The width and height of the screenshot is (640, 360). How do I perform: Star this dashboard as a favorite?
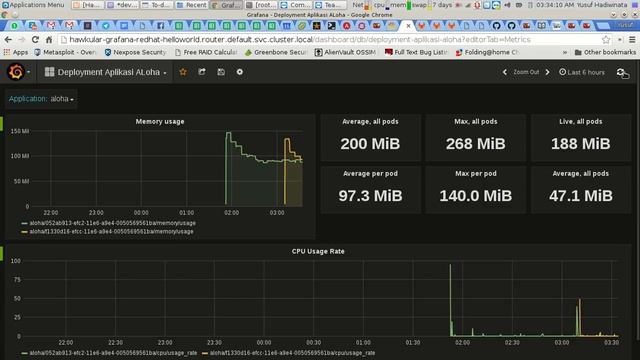click(183, 72)
